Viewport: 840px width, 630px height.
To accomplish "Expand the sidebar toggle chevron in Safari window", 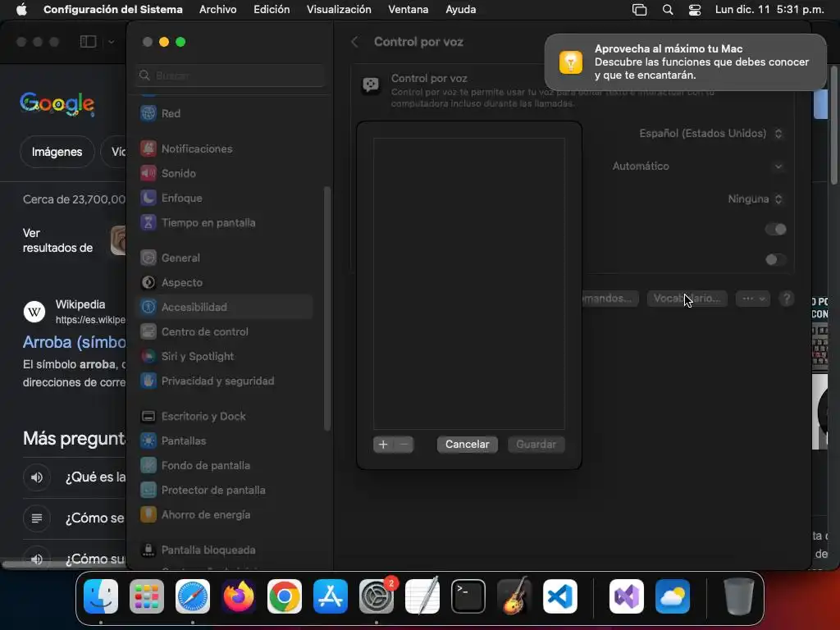I will (x=111, y=42).
